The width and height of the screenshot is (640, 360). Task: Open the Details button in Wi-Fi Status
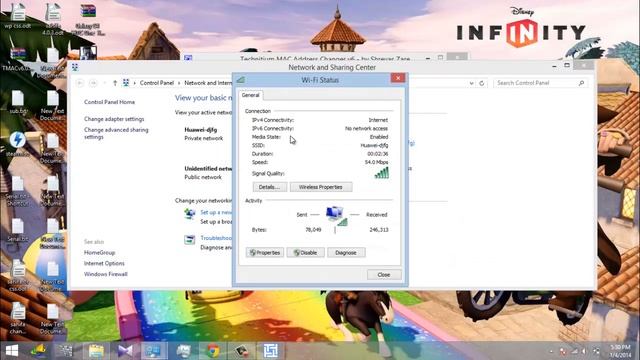tap(270, 187)
